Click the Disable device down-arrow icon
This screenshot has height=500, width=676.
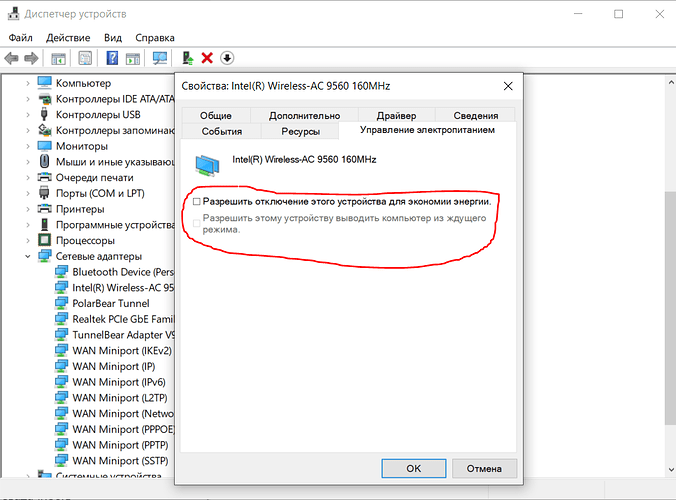(x=227, y=58)
